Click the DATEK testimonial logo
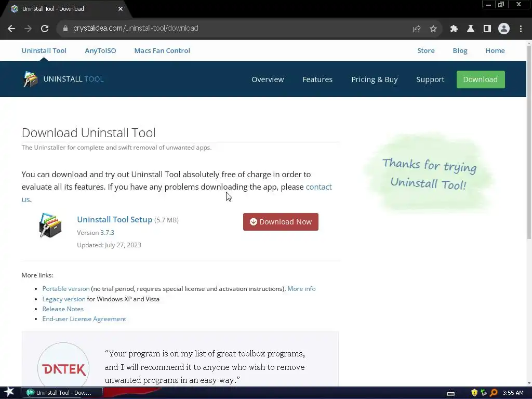 63,368
